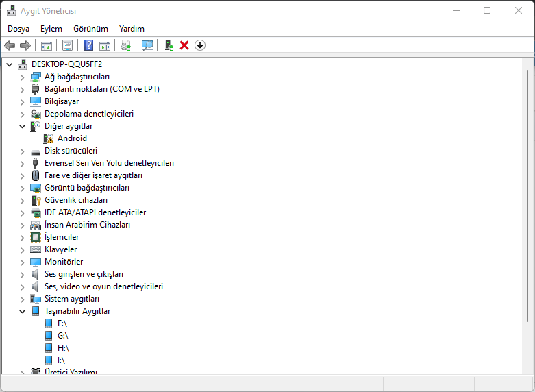Collapse the Diğer aygıtlar node arrow
The height and width of the screenshot is (392, 535).
(x=22, y=126)
